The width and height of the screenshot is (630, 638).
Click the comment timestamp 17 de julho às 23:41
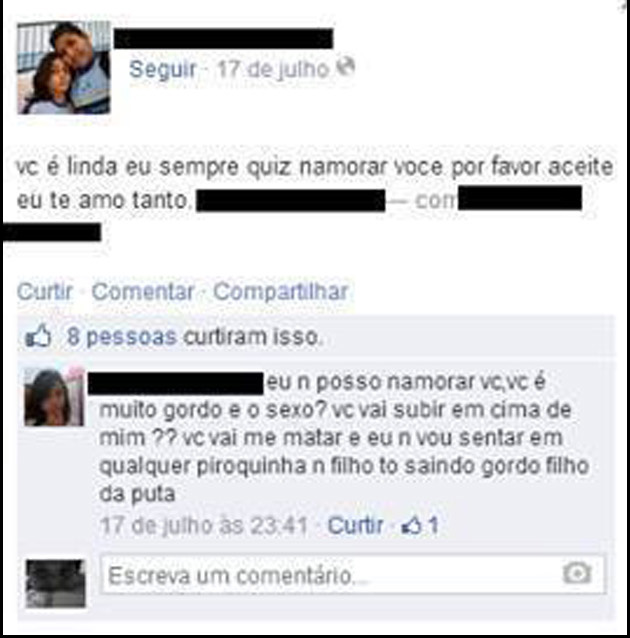point(204,525)
